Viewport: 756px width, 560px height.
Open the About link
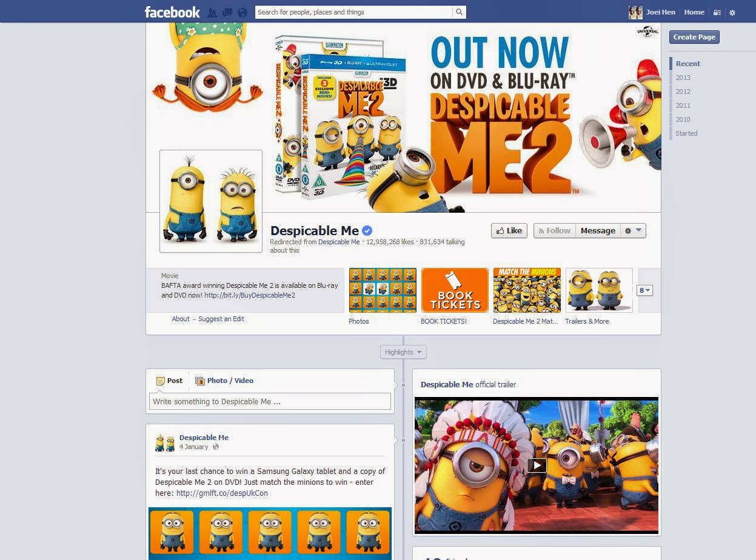[x=181, y=319]
